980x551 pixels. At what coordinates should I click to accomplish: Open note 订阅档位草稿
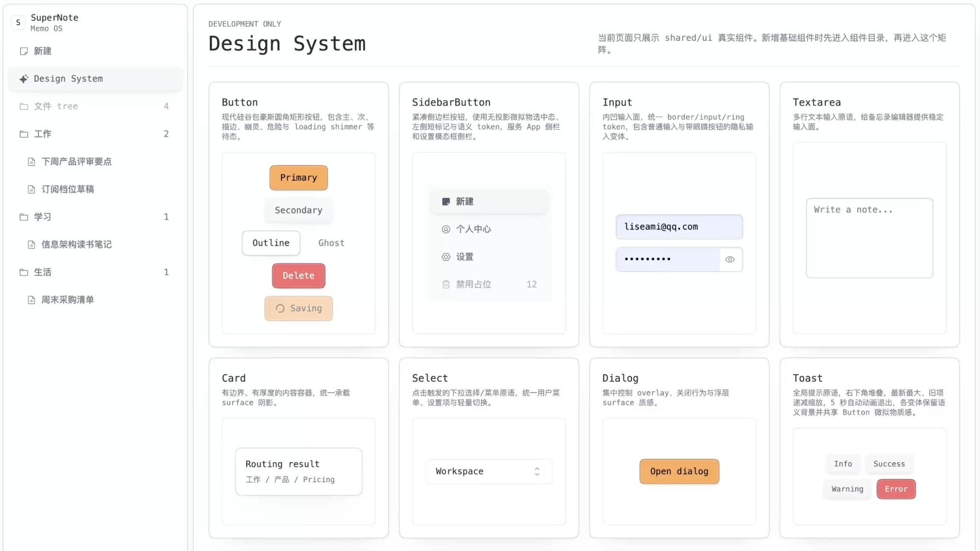(99, 190)
